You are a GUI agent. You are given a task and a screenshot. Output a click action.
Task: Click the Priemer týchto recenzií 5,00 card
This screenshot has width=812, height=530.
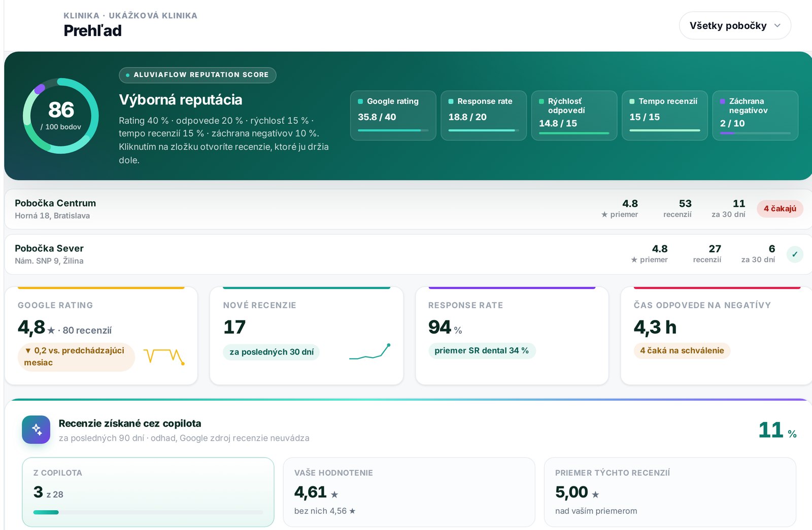point(670,492)
